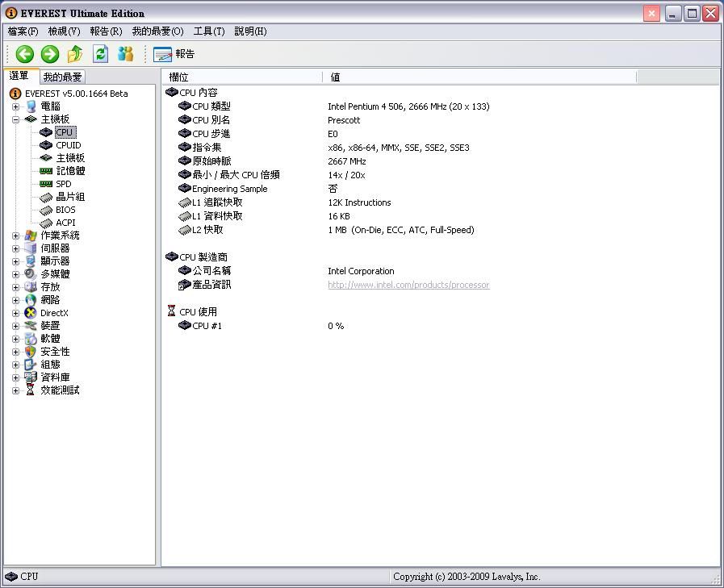This screenshot has height=588, width=724.
Task: Click the 顯示器 monitor icon
Action: [31, 261]
